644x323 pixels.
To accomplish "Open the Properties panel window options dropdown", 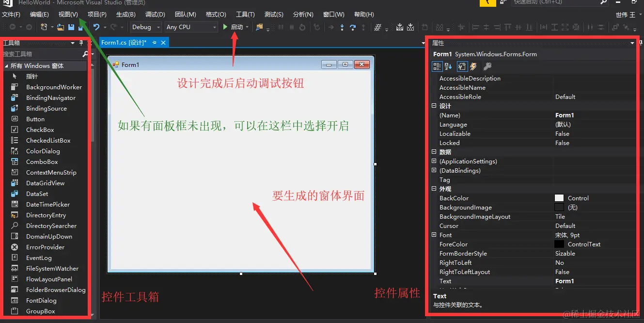I will point(632,43).
